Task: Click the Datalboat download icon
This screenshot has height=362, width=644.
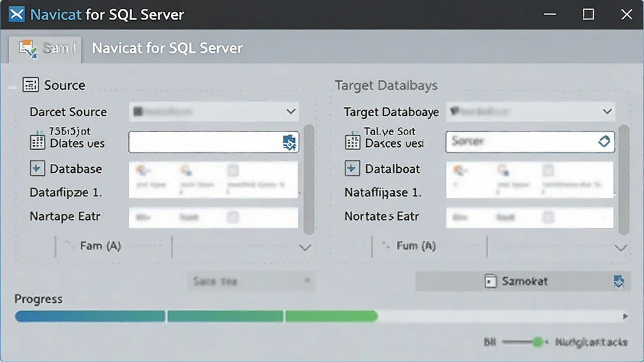Action: pyautogui.click(x=352, y=168)
